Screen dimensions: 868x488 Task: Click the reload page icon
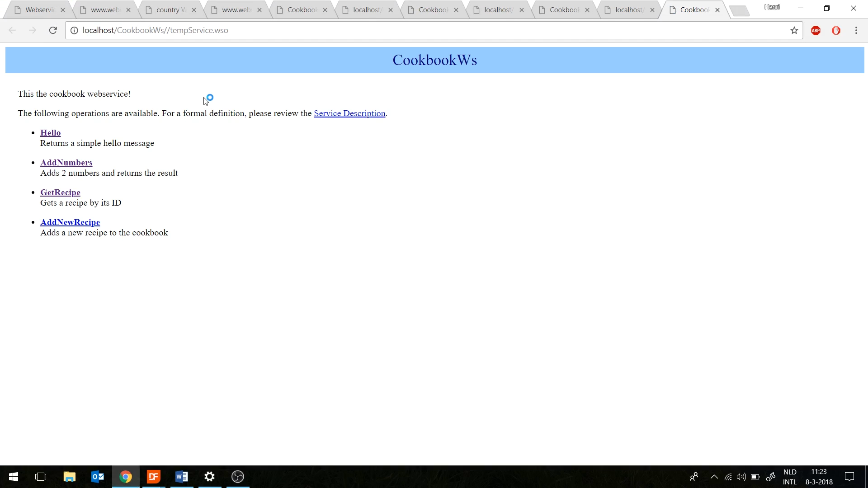pyautogui.click(x=53, y=30)
